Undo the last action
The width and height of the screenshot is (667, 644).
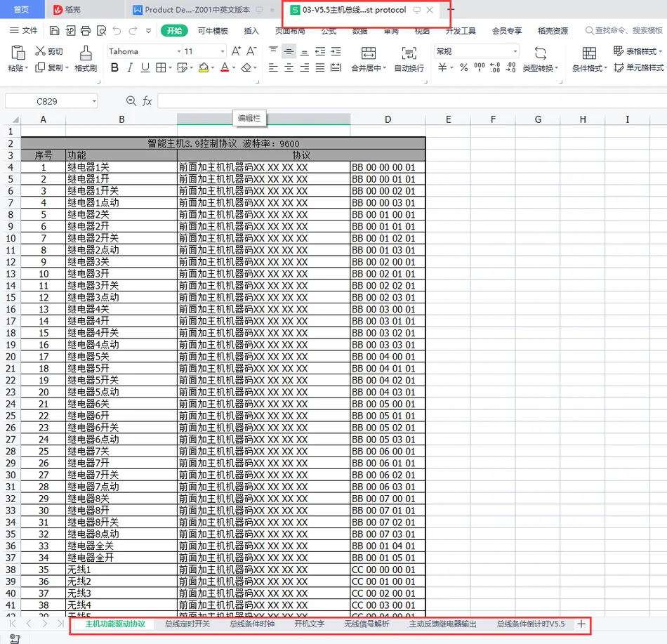[117, 31]
